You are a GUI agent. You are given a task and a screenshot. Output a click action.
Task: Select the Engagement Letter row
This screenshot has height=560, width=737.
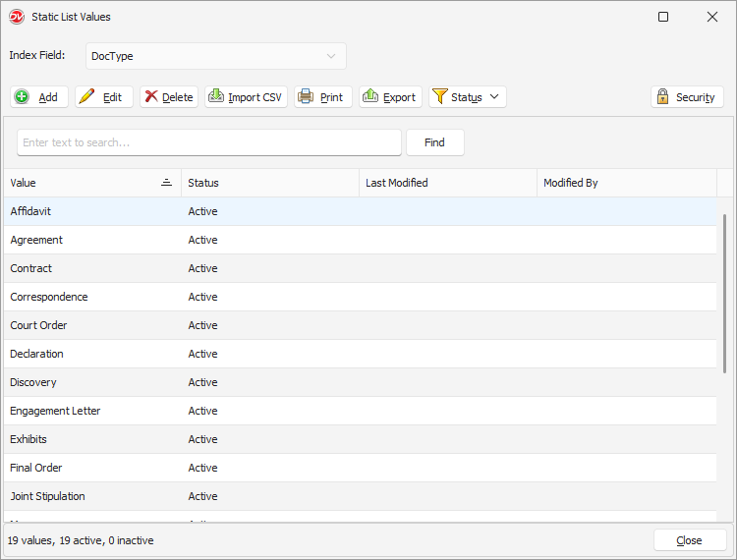[x=360, y=411]
